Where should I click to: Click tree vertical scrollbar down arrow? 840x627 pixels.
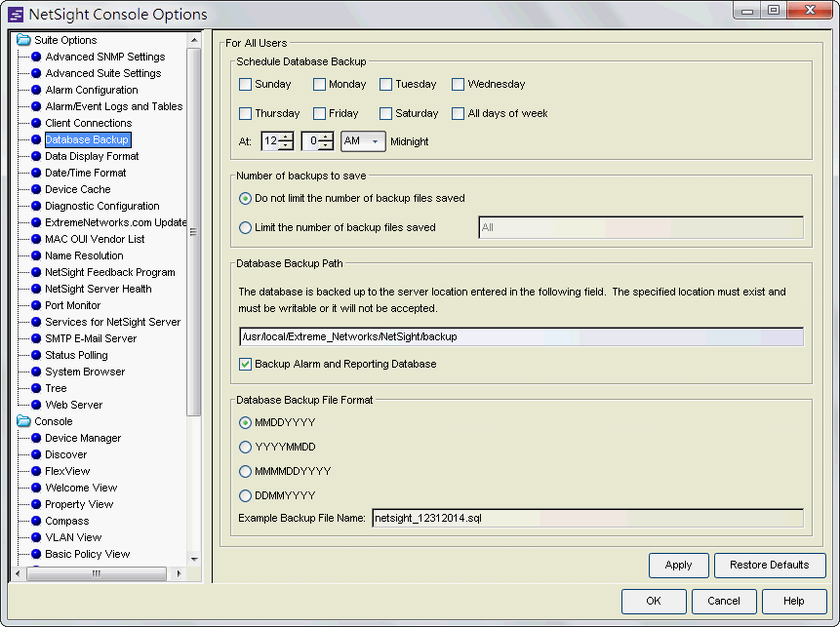[194, 559]
